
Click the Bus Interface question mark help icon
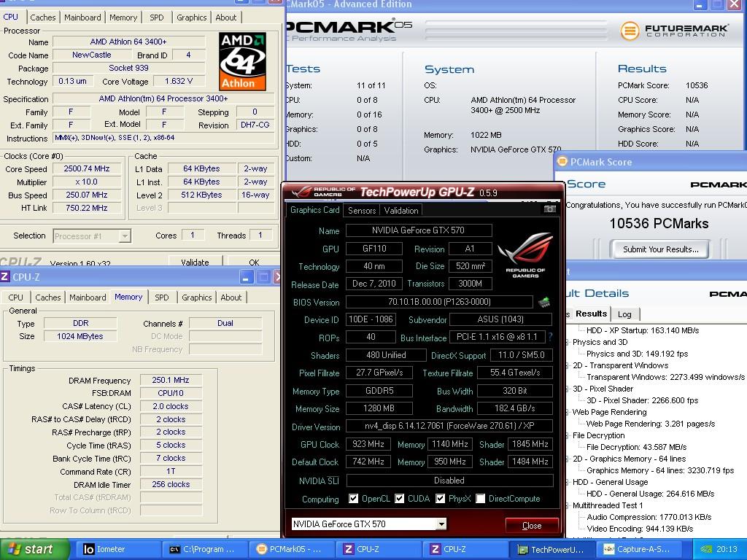(550, 337)
